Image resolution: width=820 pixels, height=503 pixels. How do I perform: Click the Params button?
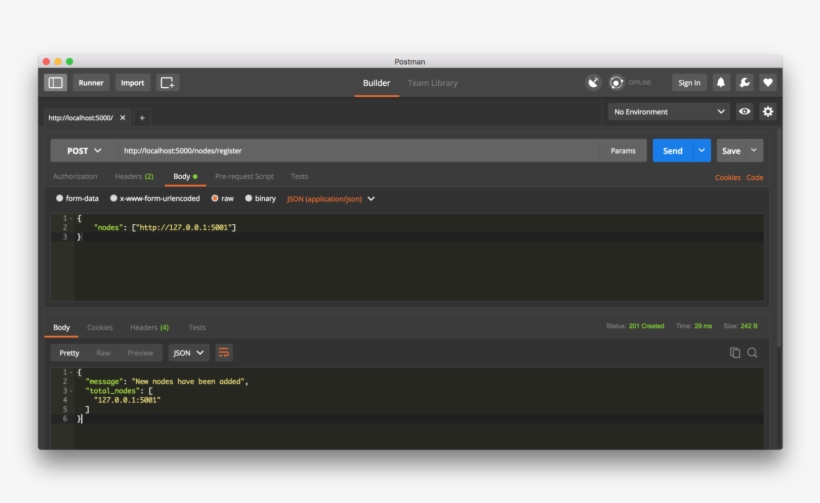point(623,151)
